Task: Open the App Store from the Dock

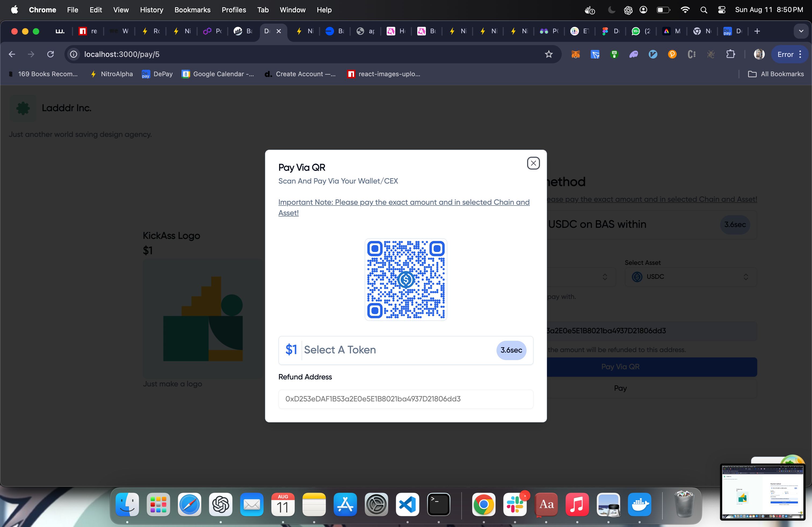Action: (x=345, y=504)
